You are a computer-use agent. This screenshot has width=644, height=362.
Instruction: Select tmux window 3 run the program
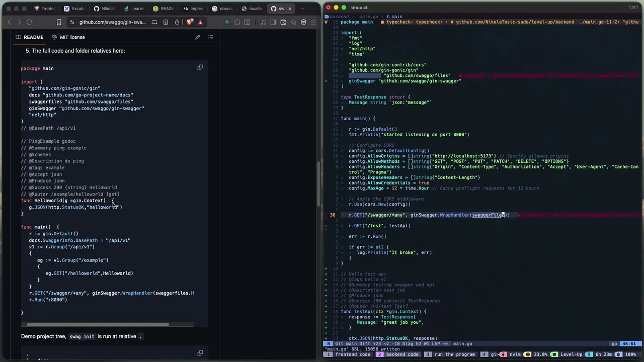click(451, 354)
